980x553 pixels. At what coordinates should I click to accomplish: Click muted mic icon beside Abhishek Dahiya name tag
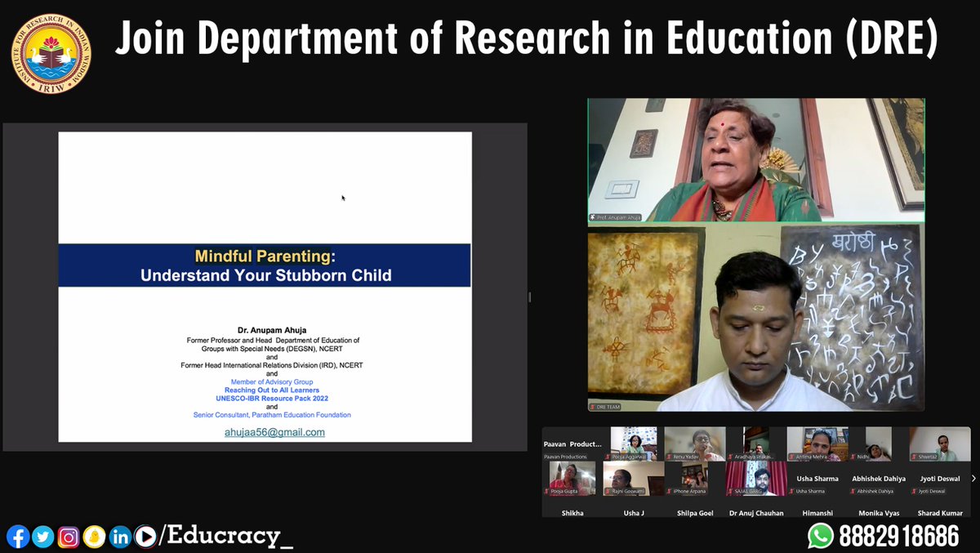tap(853, 491)
